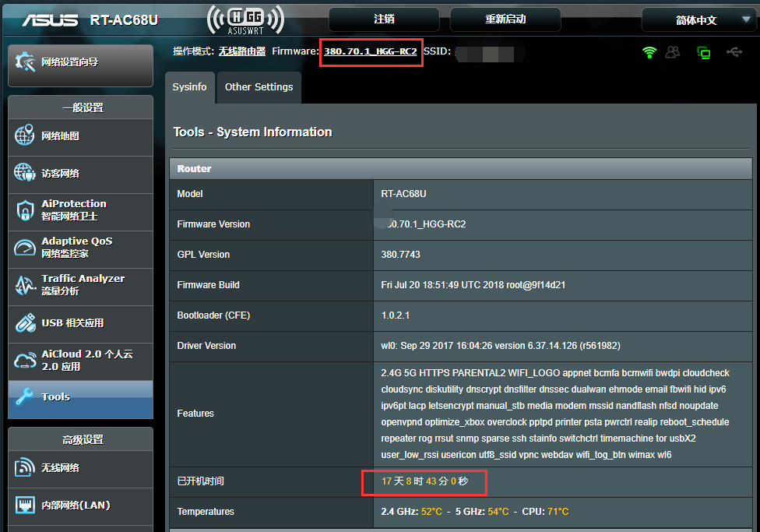This screenshot has width=760, height=532.
Task: Click the Driver Version wl0 value
Action: [501, 346]
